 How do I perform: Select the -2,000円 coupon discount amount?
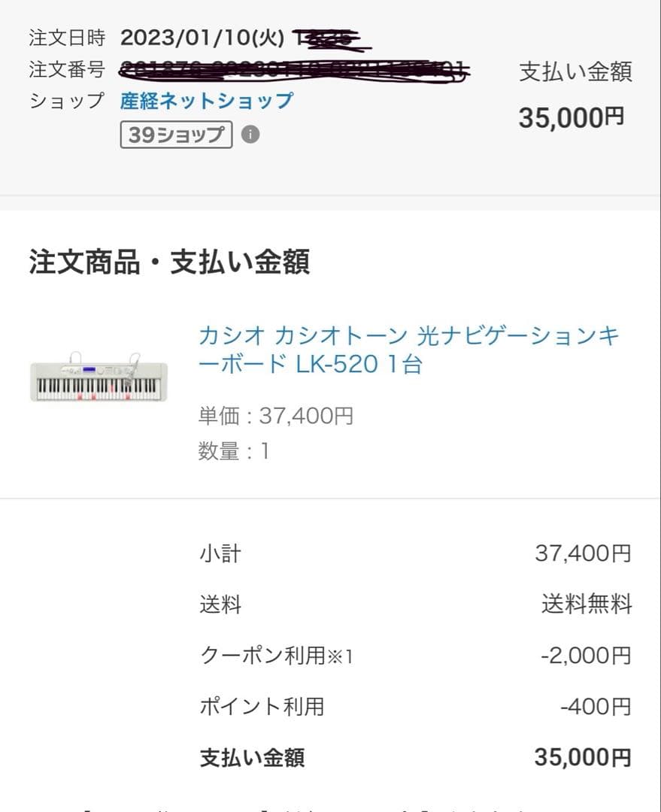coord(585,656)
